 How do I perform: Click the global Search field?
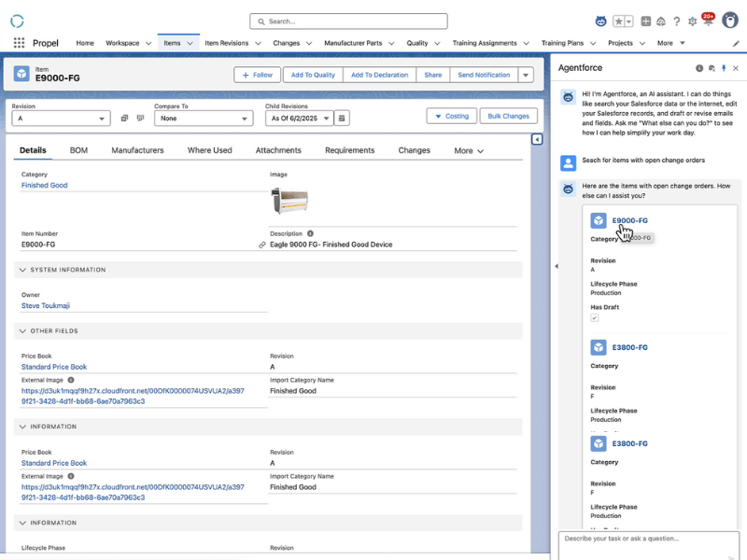[348, 21]
